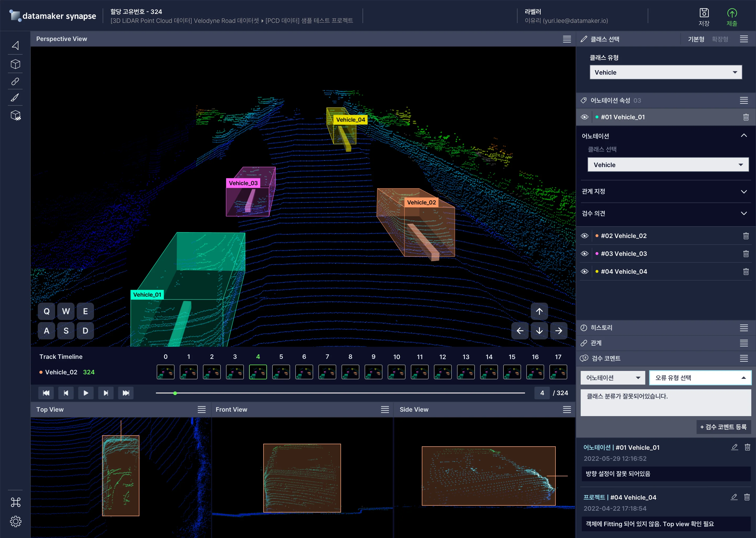Image resolution: width=756 pixels, height=538 pixels.
Task: Toggle cuboid visibility tool in sidebar
Action: point(15,115)
